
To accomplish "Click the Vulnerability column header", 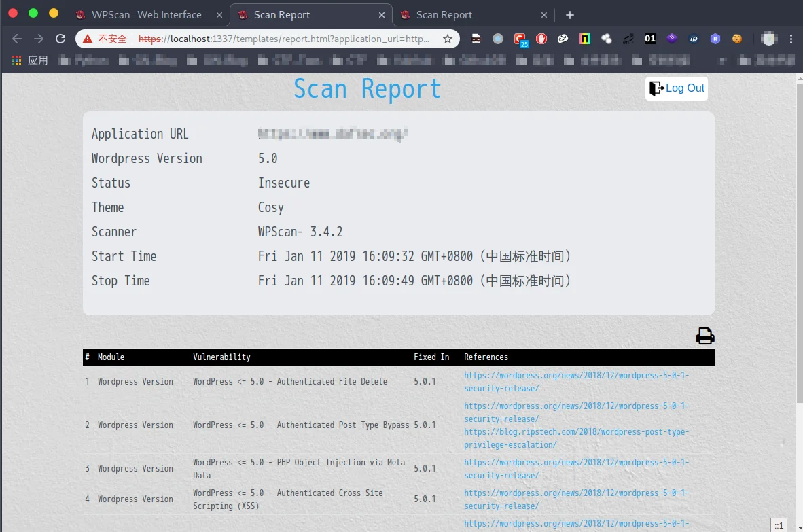I will pyautogui.click(x=221, y=357).
